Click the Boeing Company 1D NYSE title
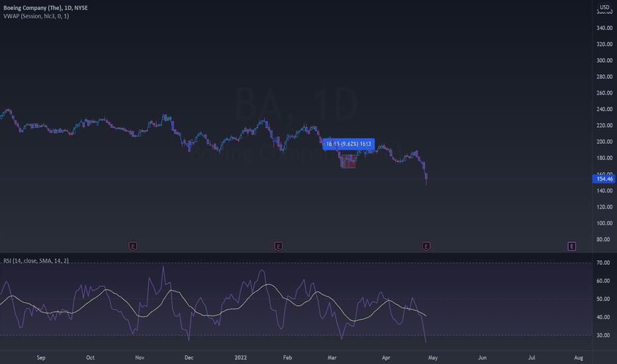Screen dimensions: 617x364 pos(46,8)
